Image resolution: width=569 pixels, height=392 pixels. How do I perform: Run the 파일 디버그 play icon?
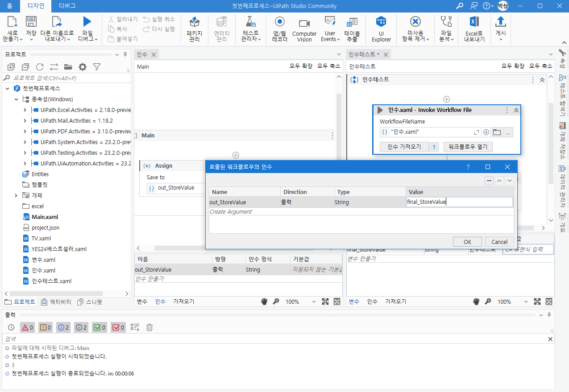click(87, 22)
